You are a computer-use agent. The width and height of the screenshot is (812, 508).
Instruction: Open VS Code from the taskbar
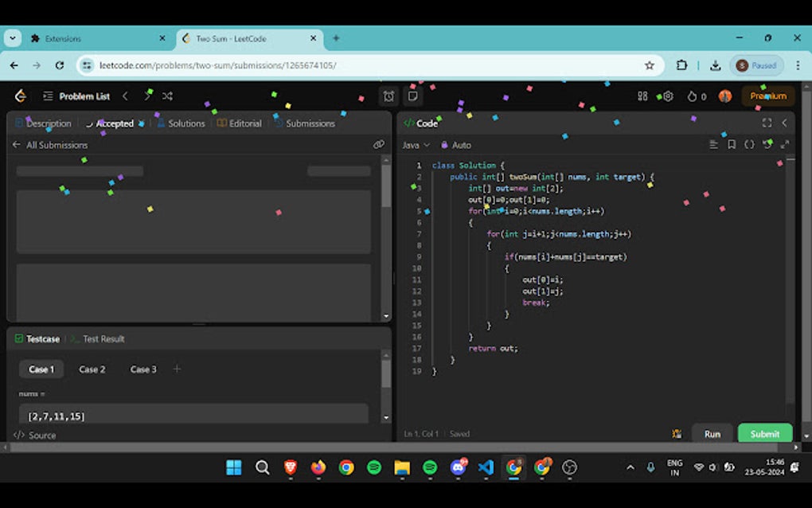[486, 468]
